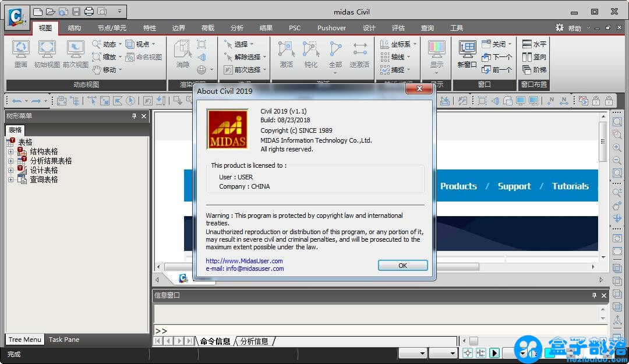Open the quick access toolbar customize arrow
Screen dimensions: 629x364
[x=119, y=11]
